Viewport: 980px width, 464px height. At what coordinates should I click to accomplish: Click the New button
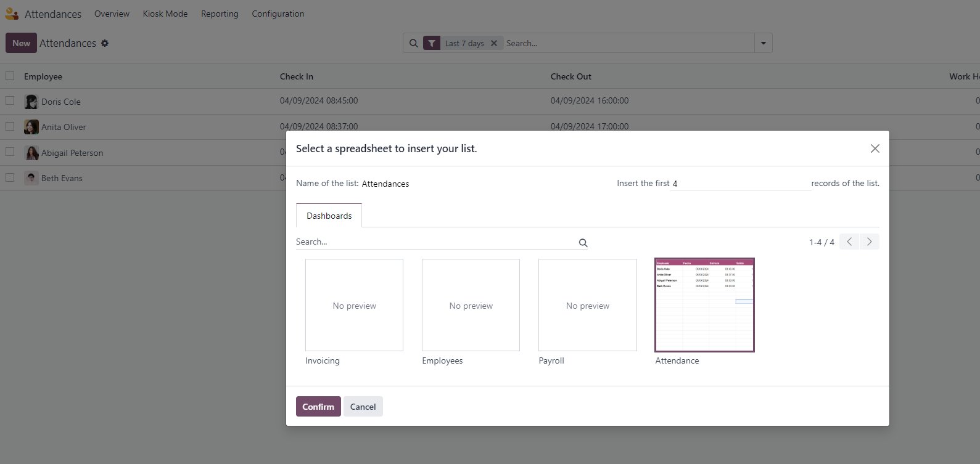[21, 43]
